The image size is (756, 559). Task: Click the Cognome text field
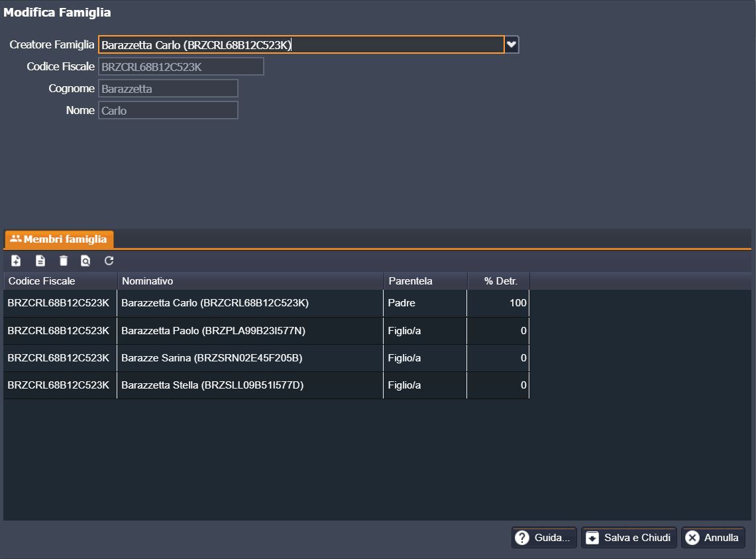pyautogui.click(x=168, y=88)
